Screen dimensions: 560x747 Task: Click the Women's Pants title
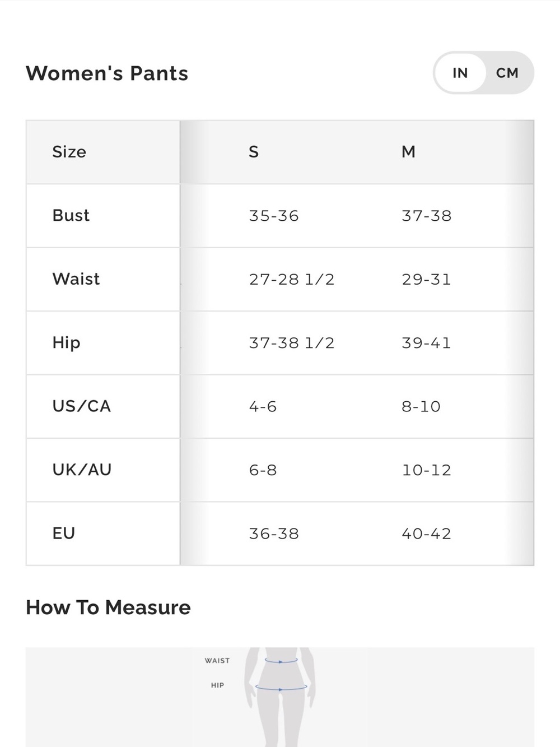point(107,73)
